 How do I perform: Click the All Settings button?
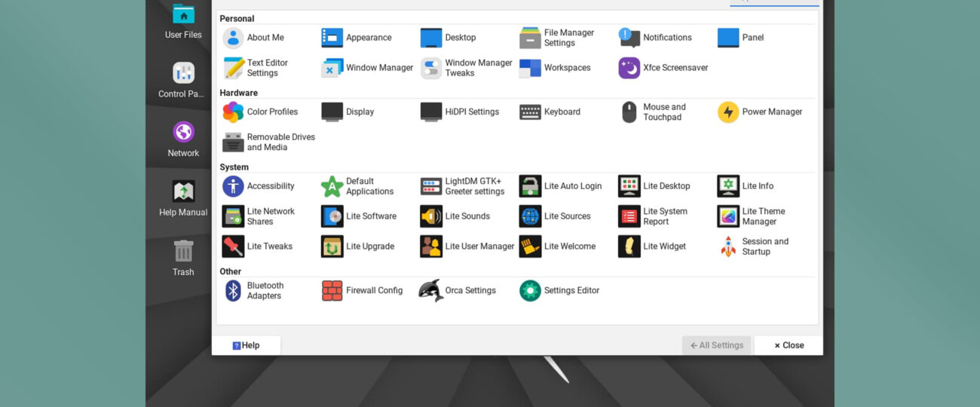pyautogui.click(x=717, y=345)
